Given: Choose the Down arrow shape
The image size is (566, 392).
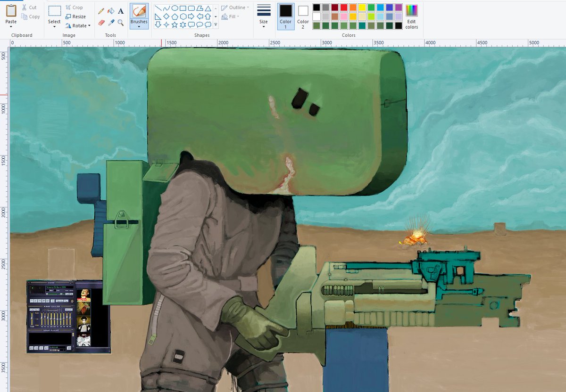Looking at the screenshot, I should [x=158, y=24].
